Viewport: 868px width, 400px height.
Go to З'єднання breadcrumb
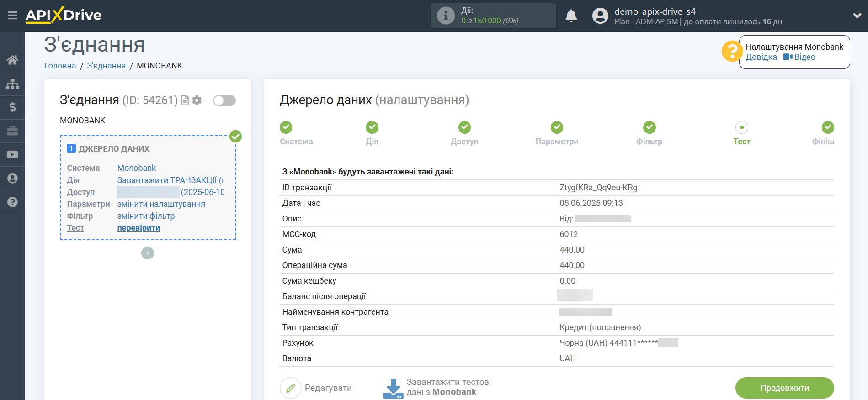click(x=107, y=66)
